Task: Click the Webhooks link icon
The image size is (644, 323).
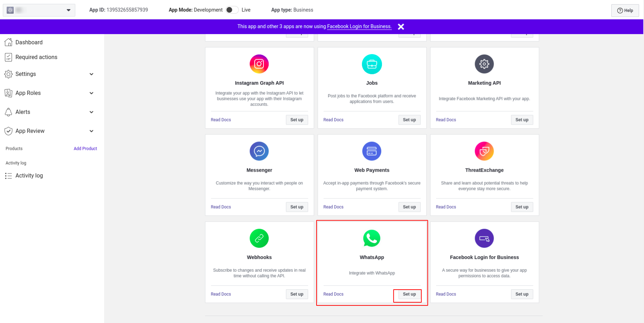Action: pyautogui.click(x=259, y=238)
